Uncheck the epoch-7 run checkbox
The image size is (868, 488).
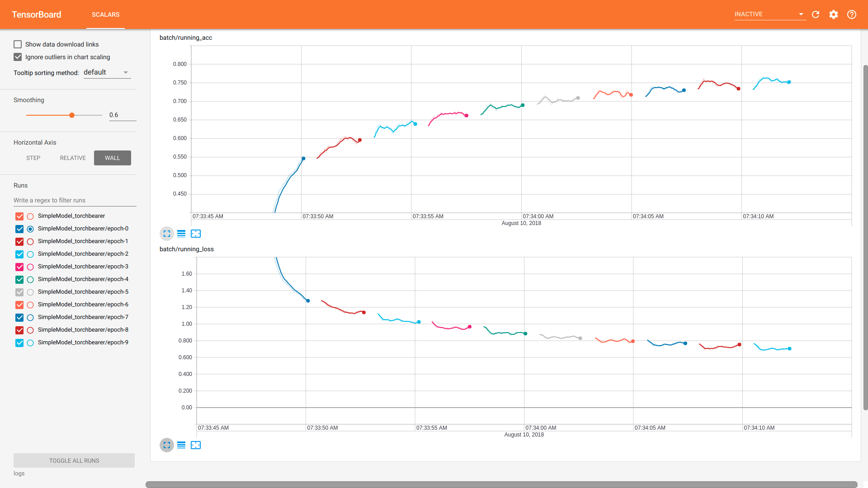click(19, 318)
